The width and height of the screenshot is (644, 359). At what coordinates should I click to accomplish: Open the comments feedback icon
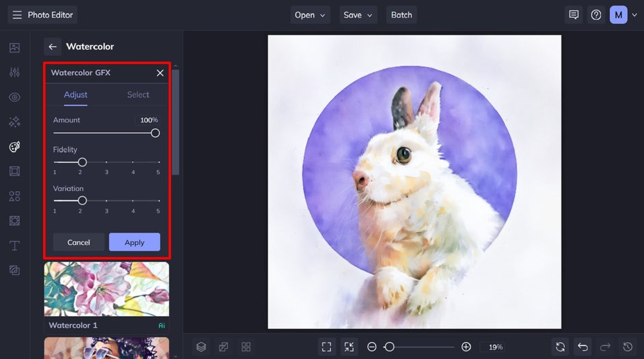click(574, 15)
